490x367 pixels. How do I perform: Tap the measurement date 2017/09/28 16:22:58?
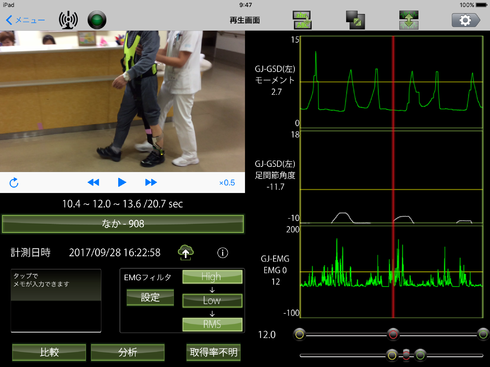114,253
